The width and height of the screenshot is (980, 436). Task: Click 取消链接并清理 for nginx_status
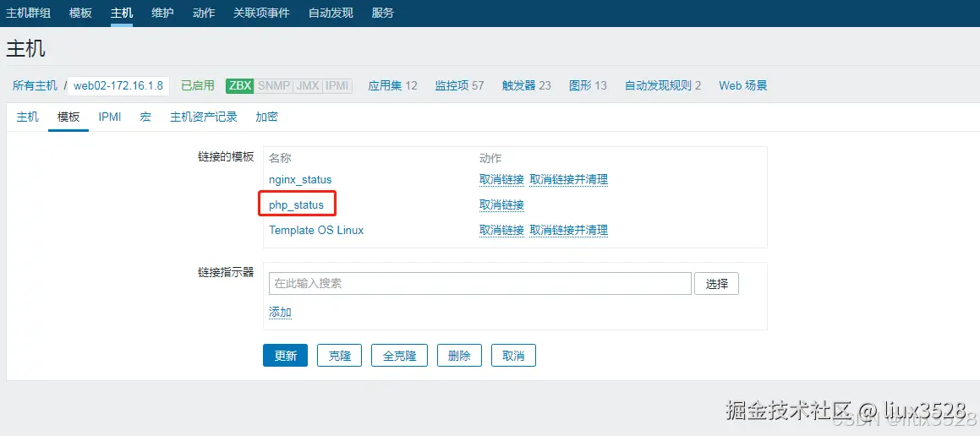click(569, 180)
